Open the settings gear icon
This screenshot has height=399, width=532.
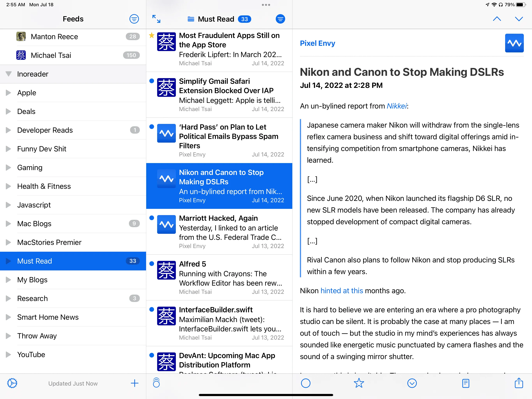tap(12, 383)
